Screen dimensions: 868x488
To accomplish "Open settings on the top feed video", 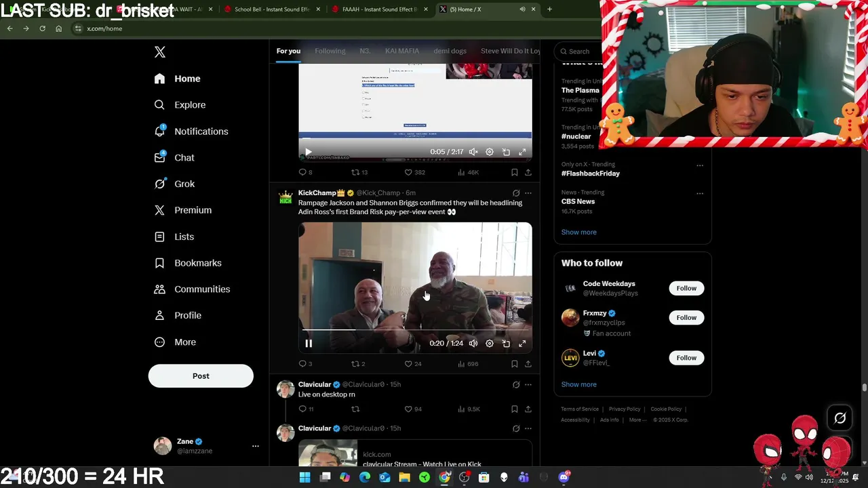I will (x=490, y=152).
